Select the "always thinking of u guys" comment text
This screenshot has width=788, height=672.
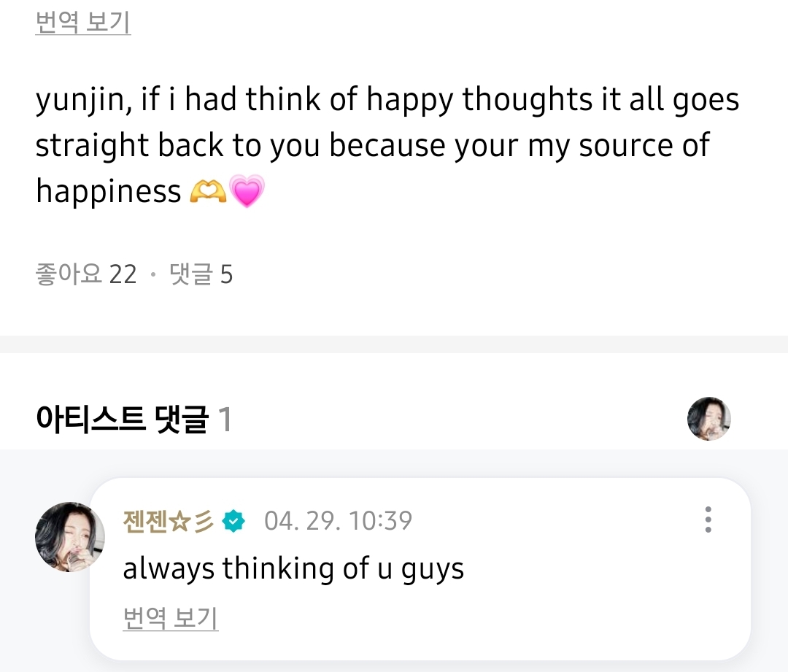[293, 569]
